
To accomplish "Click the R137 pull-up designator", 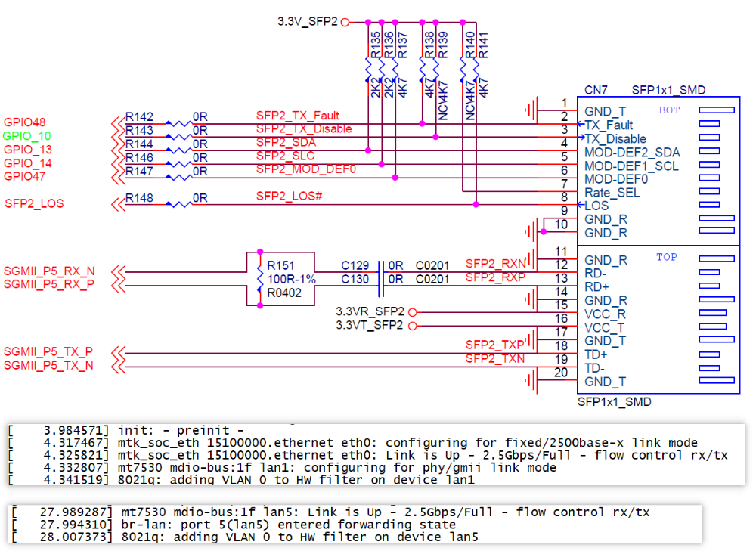I will 403,45.
